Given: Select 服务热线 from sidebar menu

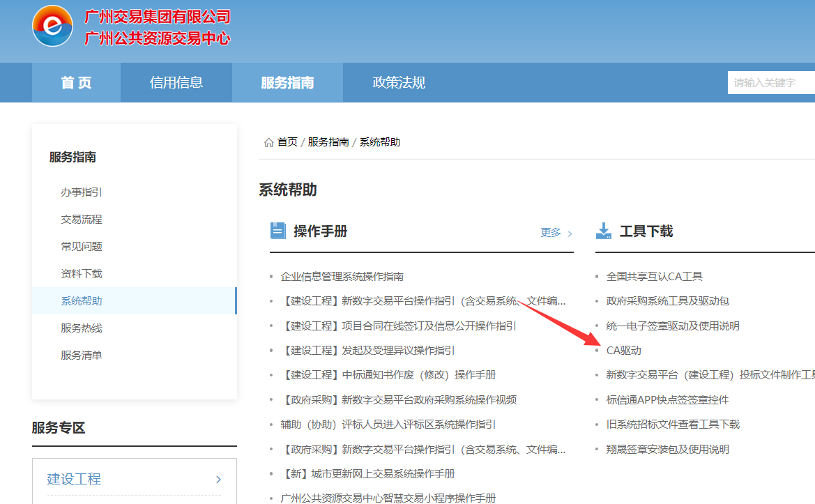Looking at the screenshot, I should pyautogui.click(x=82, y=328).
